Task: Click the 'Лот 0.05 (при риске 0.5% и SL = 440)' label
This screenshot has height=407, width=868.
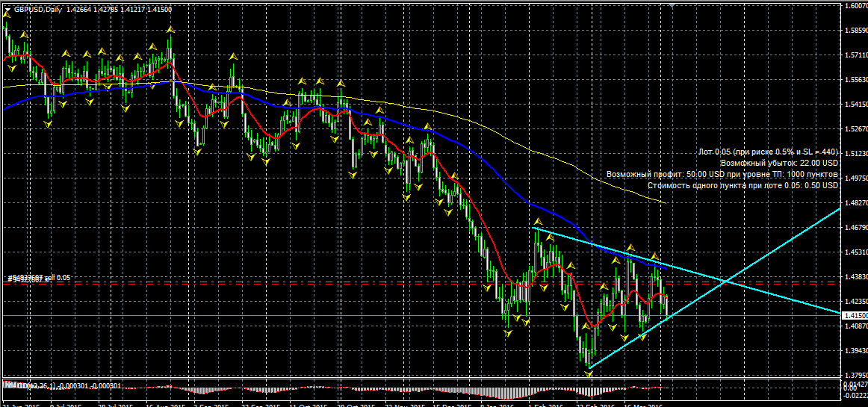Action: [x=769, y=152]
